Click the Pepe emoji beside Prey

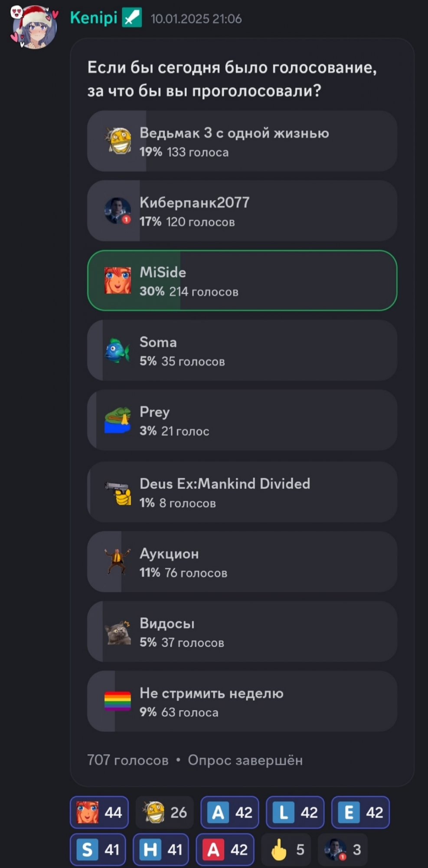click(x=118, y=420)
